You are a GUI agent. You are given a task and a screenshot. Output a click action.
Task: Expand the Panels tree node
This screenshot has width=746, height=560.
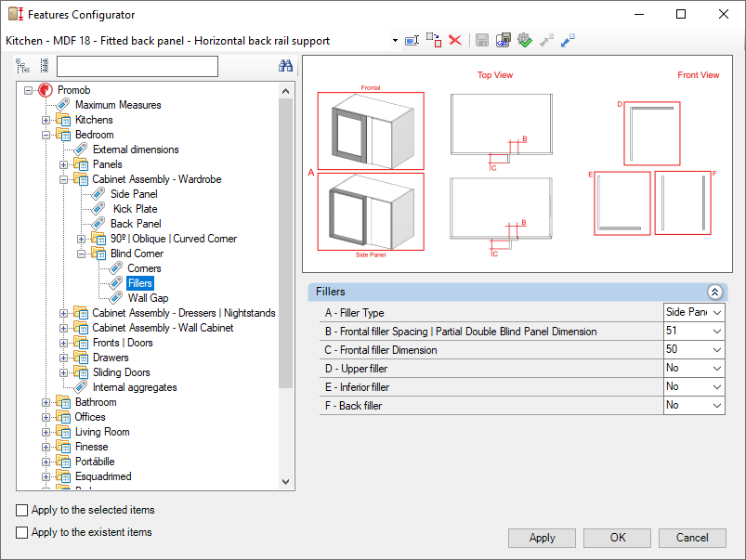[64, 164]
